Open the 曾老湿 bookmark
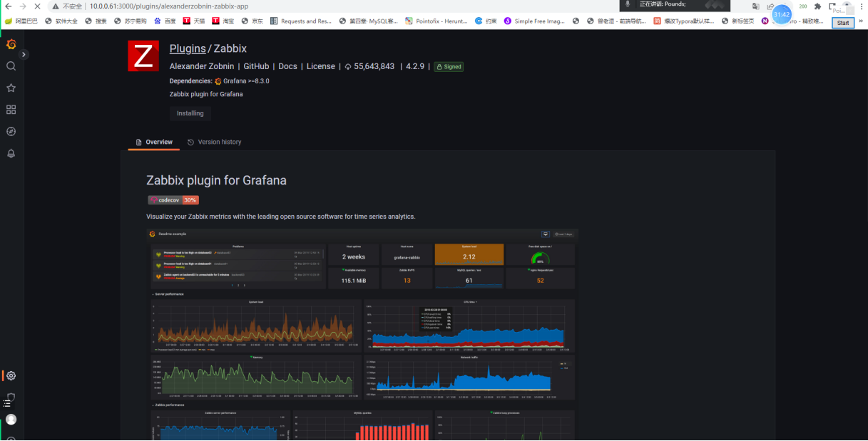Image resolution: width=868 pixels, height=441 pixels. [616, 21]
